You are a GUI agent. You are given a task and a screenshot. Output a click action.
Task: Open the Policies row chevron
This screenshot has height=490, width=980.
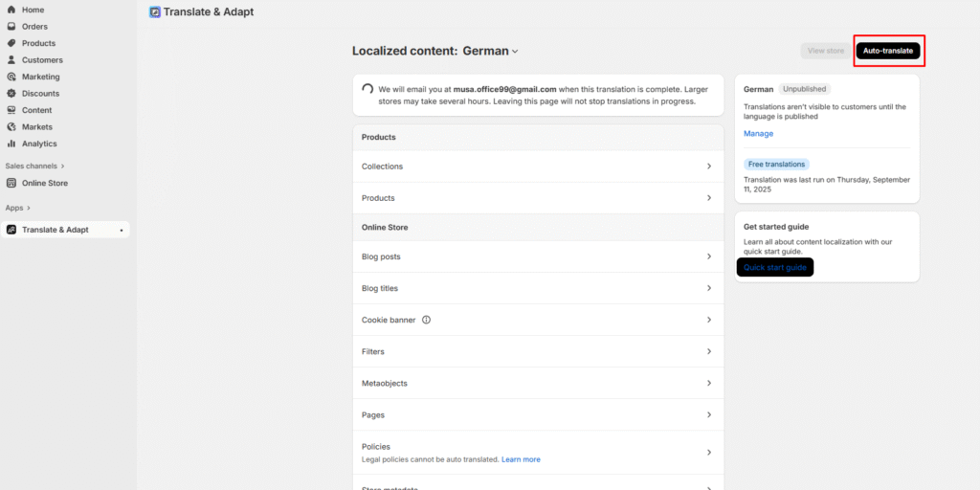point(709,453)
